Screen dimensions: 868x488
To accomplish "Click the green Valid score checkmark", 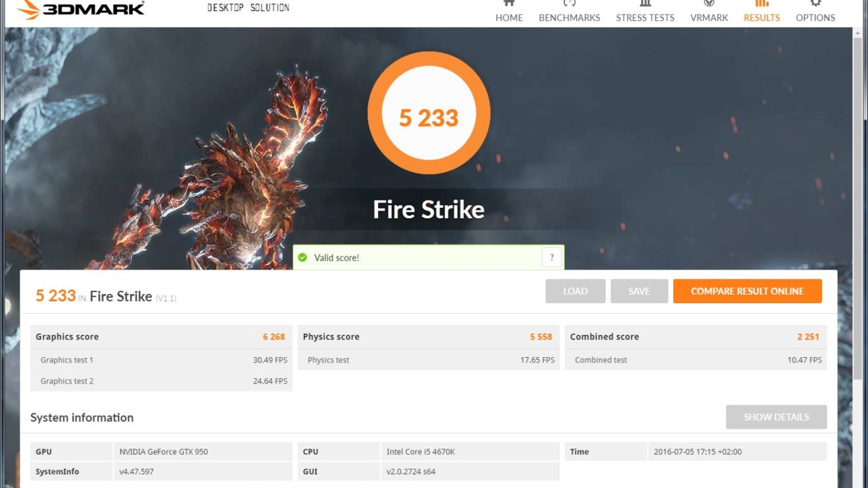I will click(302, 258).
